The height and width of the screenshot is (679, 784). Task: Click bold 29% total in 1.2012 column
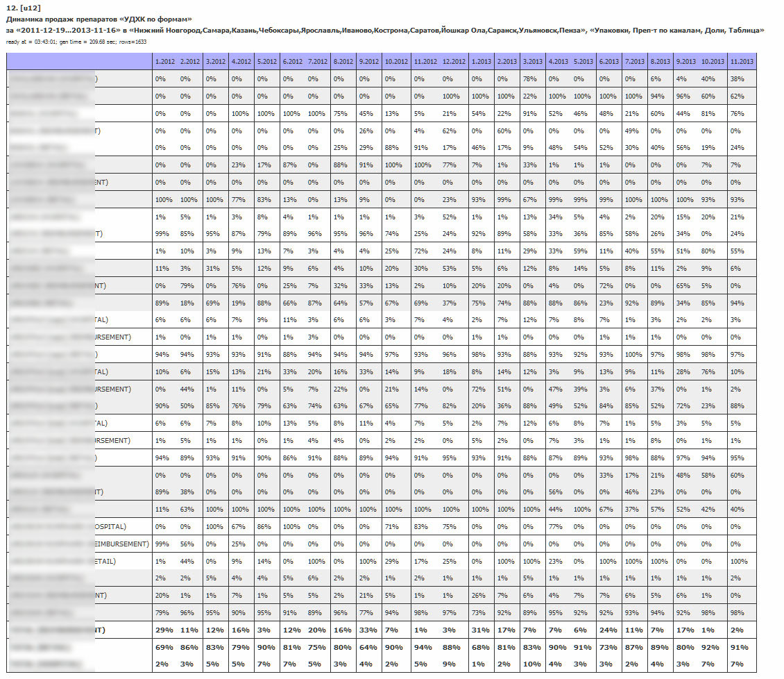tap(164, 630)
